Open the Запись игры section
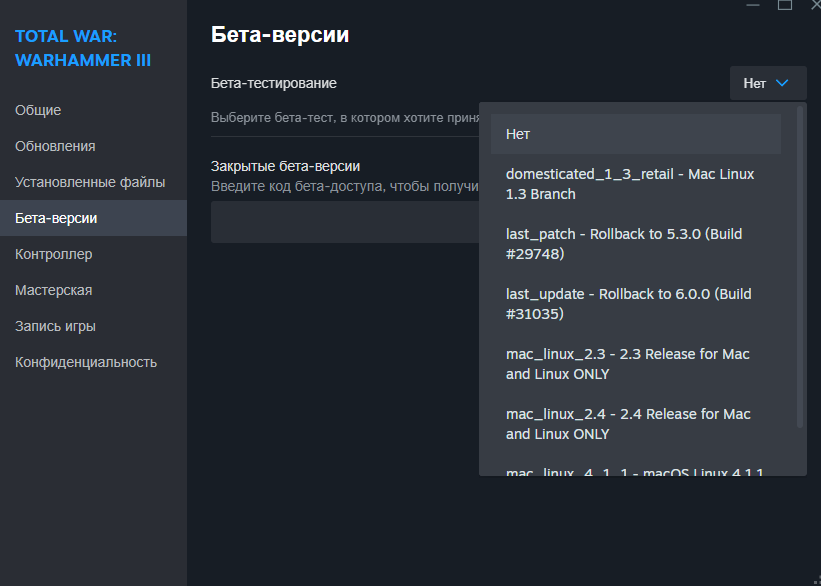This screenshot has width=821, height=586. tap(93, 326)
